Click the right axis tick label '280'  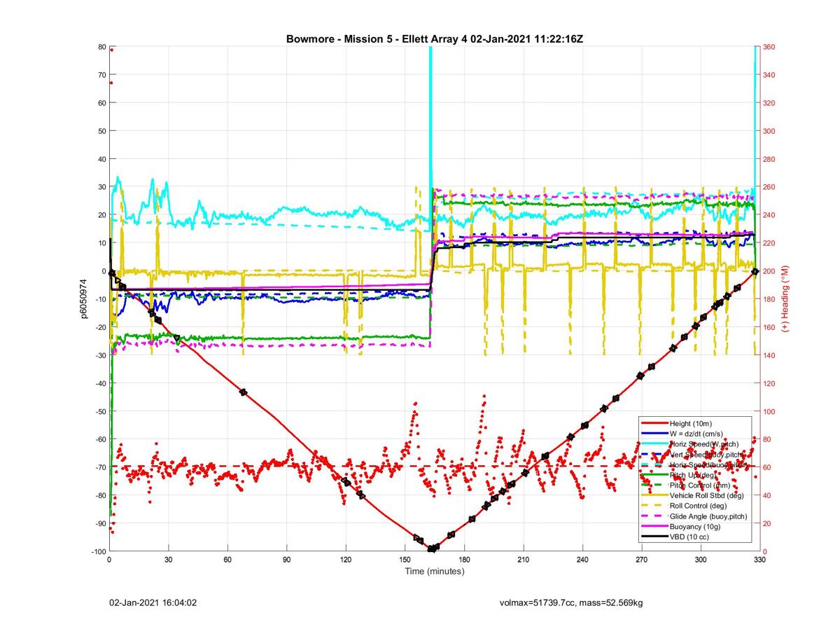769,159
